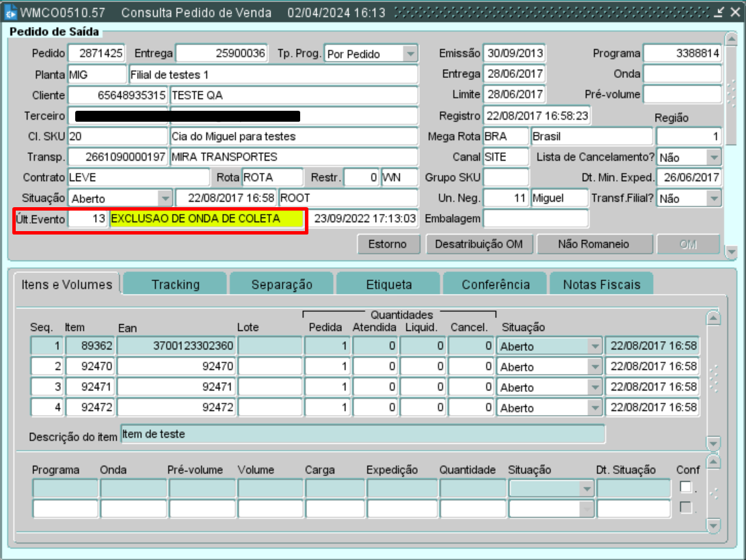Click the Entrega number field 25900036

[x=222, y=53]
